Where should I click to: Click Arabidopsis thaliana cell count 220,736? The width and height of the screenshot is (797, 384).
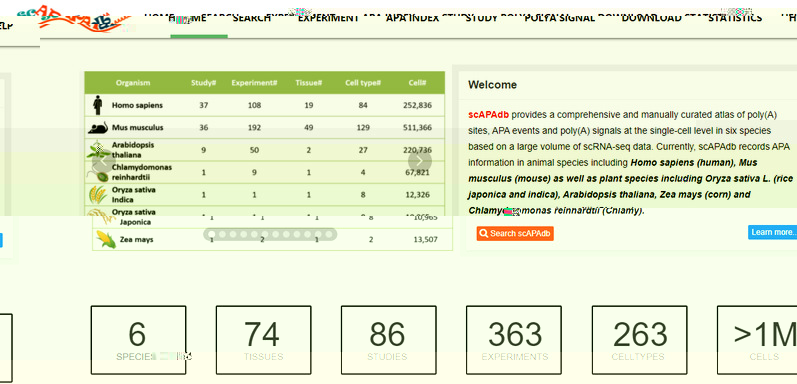[416, 150]
